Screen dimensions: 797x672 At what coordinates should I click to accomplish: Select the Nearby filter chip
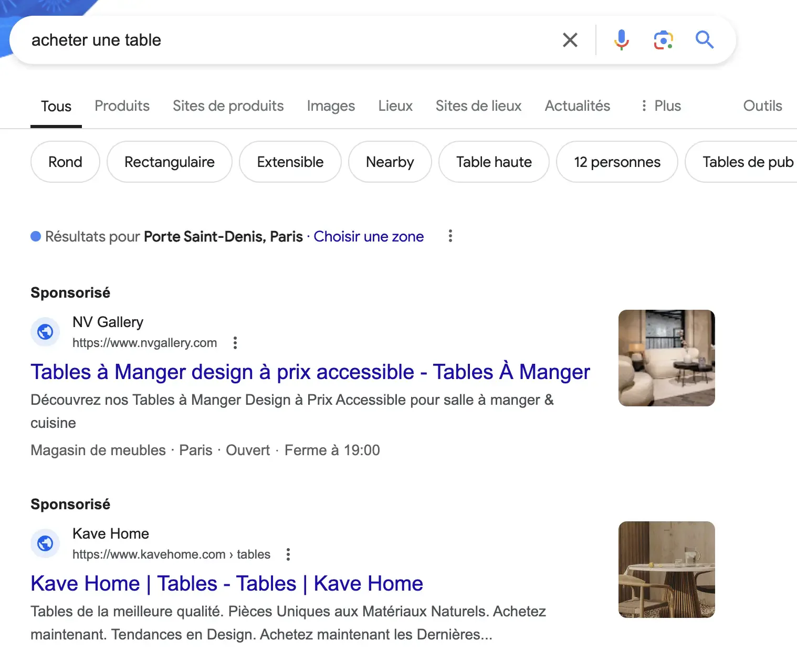point(390,162)
